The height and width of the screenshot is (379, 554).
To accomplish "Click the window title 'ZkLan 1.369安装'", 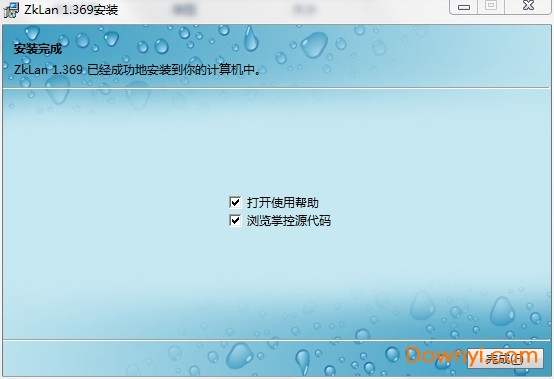I will (x=71, y=10).
